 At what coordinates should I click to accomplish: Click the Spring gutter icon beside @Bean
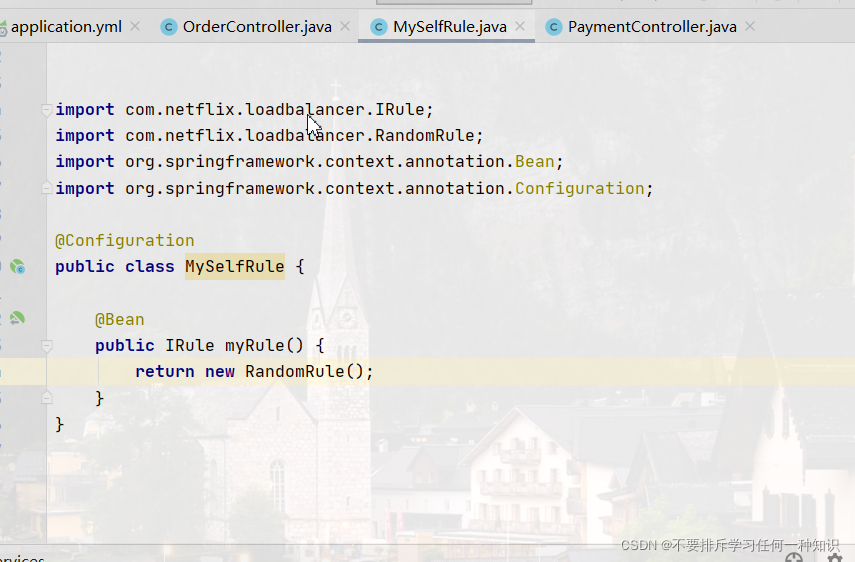click(17, 318)
